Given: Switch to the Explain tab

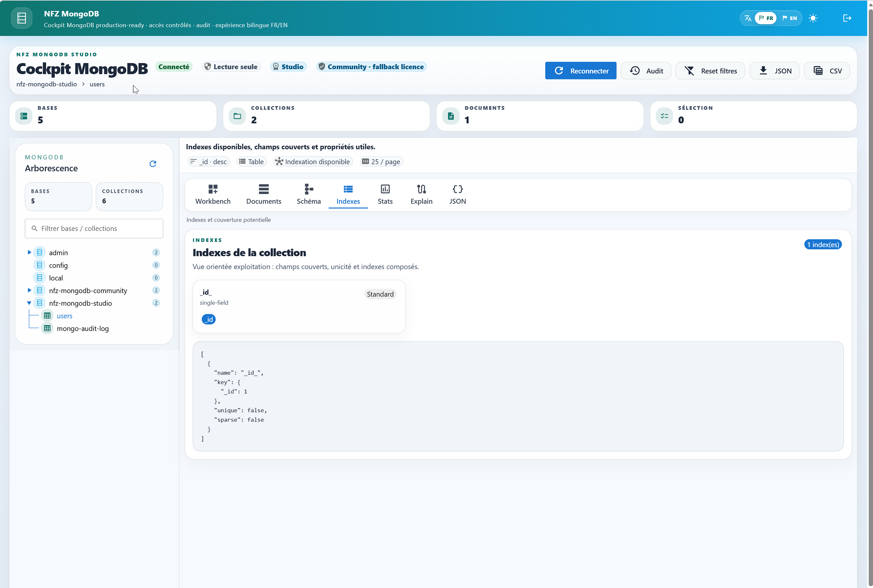Looking at the screenshot, I should point(421,195).
